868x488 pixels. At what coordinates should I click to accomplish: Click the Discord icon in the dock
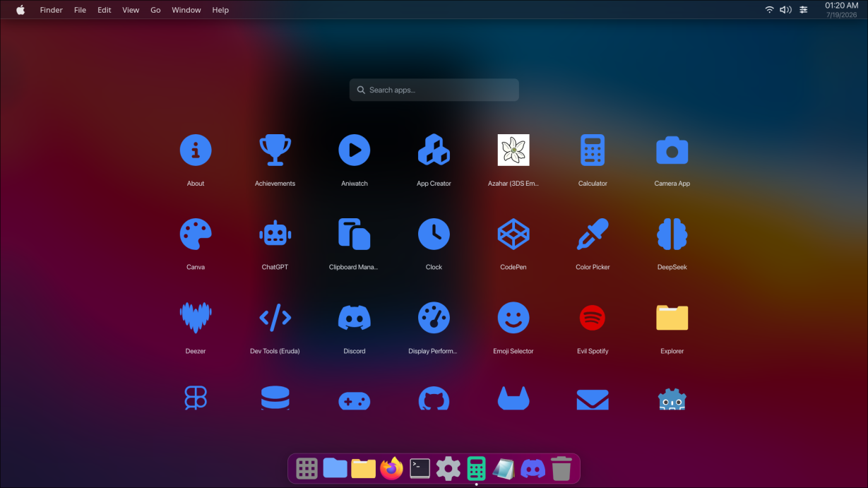coord(533,468)
